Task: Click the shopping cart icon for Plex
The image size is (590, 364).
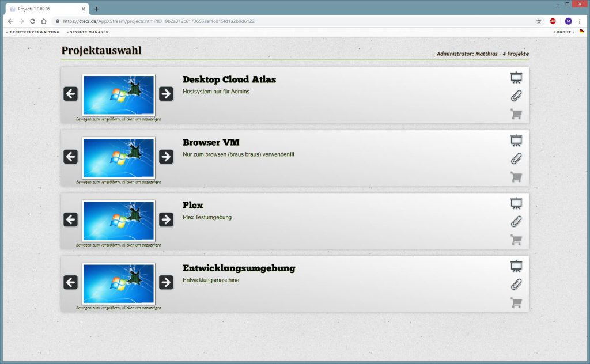Action: click(516, 240)
